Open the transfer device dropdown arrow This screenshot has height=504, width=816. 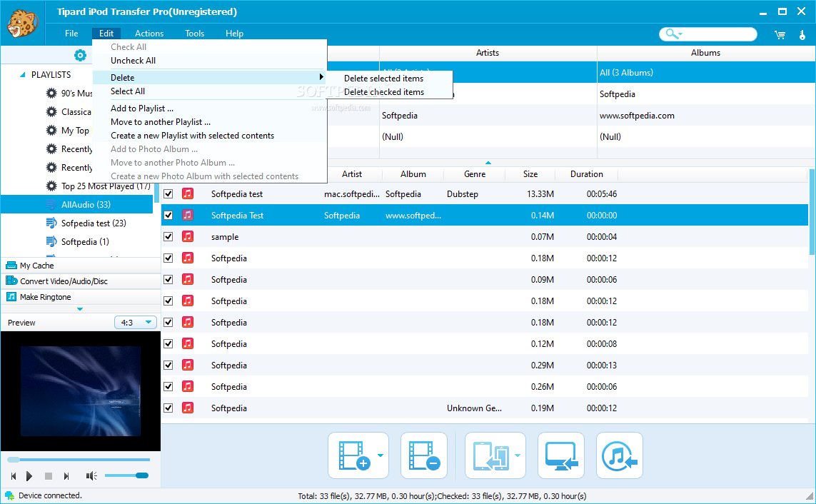pyautogui.click(x=518, y=455)
